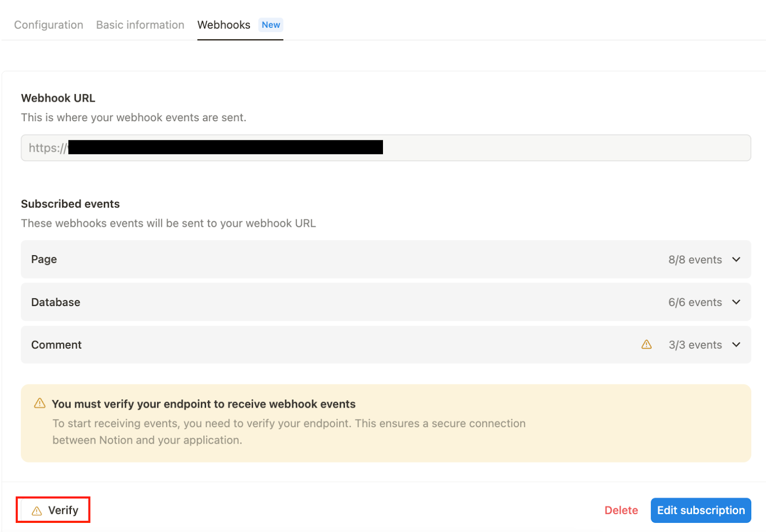Select the Webhooks tab
766x532 pixels.
pyautogui.click(x=224, y=25)
